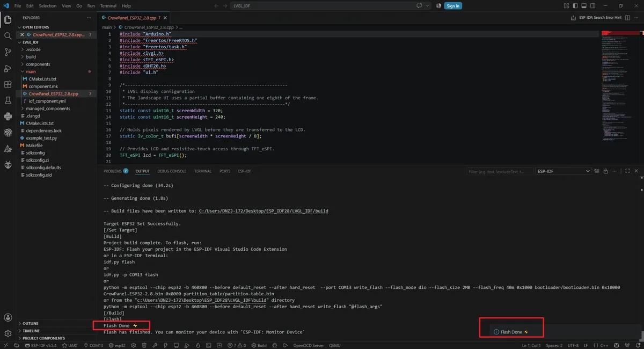Image resolution: width=644 pixels, height=349 pixels.
Task: Open the Copilot chat icon in title bar
Action: (x=420, y=5)
